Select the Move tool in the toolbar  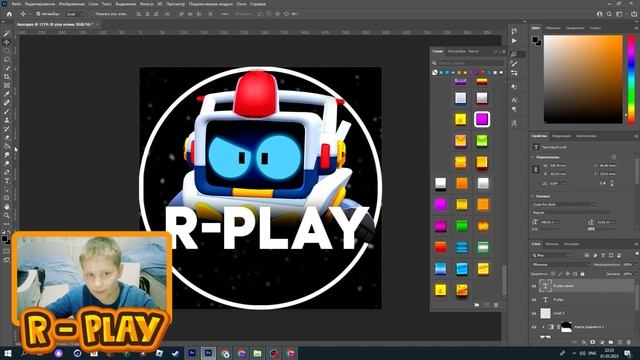coord(7,42)
